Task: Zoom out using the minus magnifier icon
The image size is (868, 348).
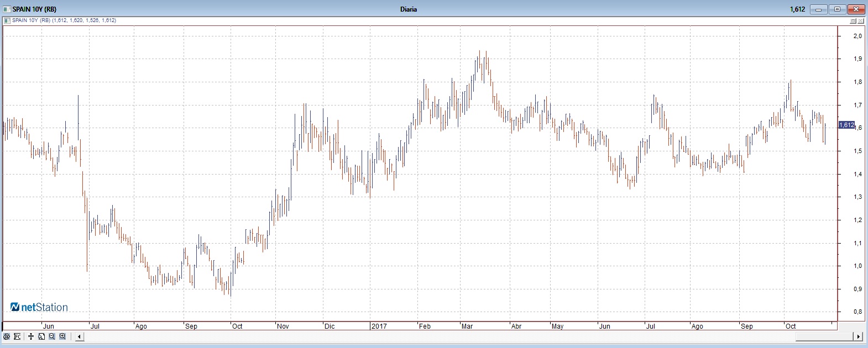Action: coord(52,336)
